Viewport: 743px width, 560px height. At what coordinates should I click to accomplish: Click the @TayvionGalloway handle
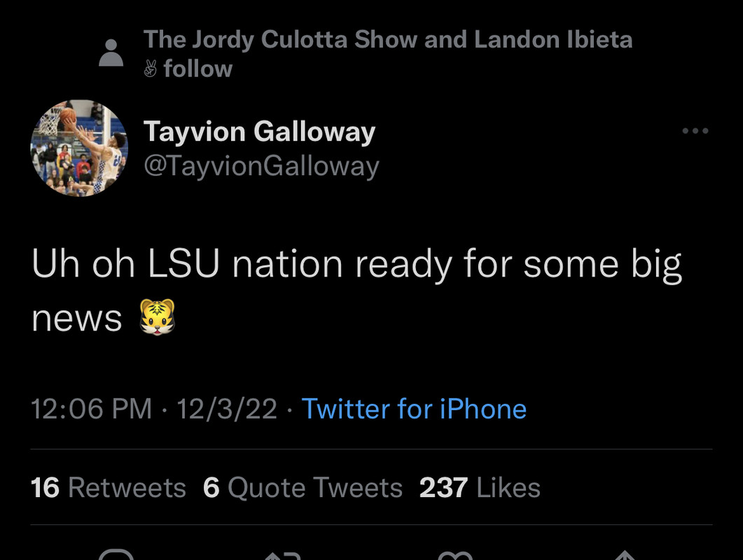[x=262, y=166]
